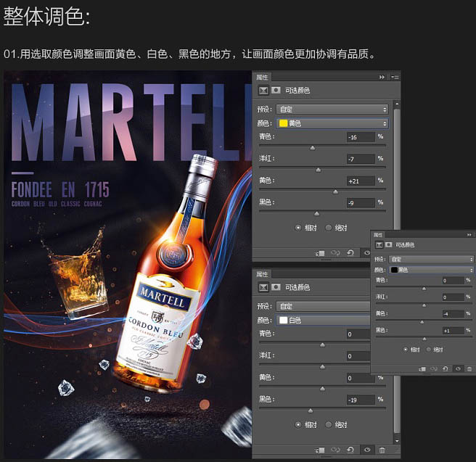
Task: Click 黑色 value field showing -9
Action: click(361, 203)
